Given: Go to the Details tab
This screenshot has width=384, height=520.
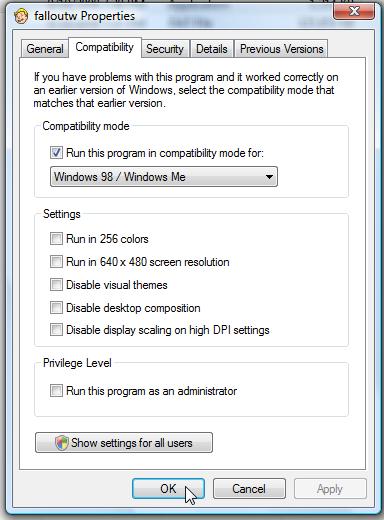Looking at the screenshot, I should pos(212,49).
